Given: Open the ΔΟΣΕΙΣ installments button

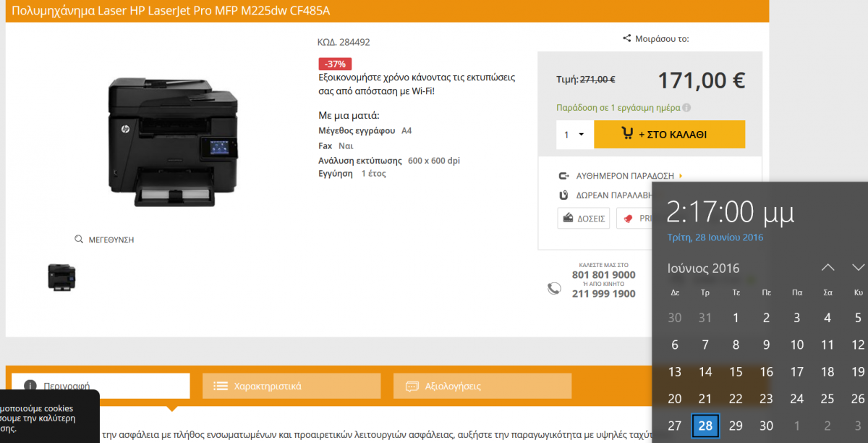Looking at the screenshot, I should (x=584, y=218).
